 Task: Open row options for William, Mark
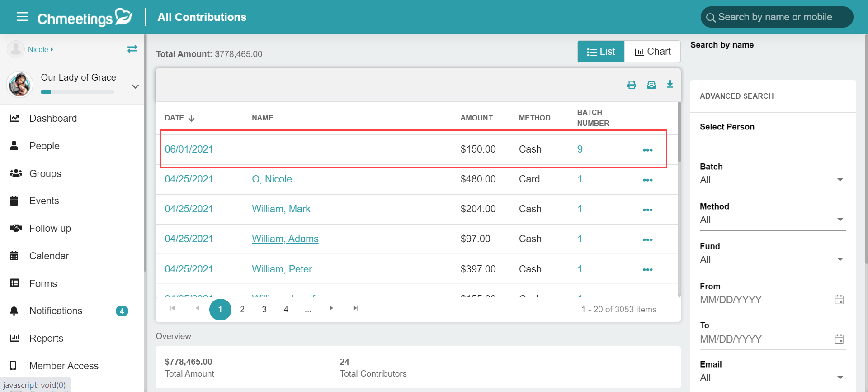(x=647, y=210)
